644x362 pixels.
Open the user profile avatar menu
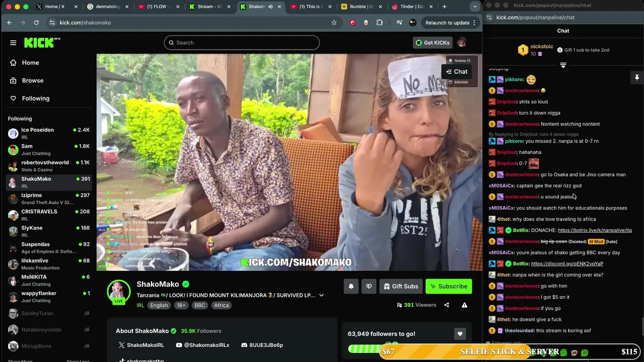click(x=462, y=43)
